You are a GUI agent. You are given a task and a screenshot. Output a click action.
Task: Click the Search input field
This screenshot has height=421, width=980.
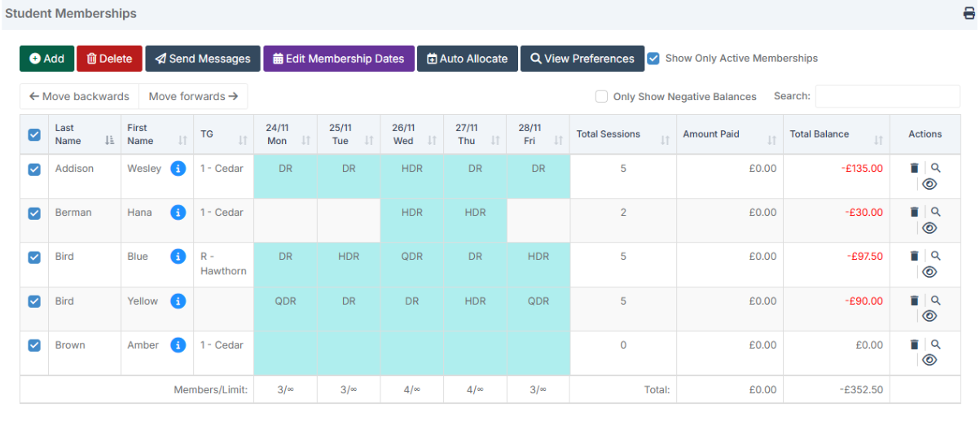[887, 96]
